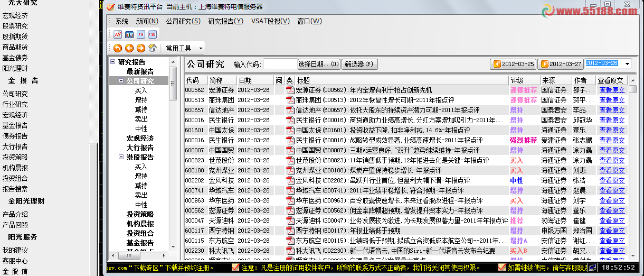Click the PDF icon for 中国国贸 report
This screenshot has width=644, height=276.
[x=290, y=150]
